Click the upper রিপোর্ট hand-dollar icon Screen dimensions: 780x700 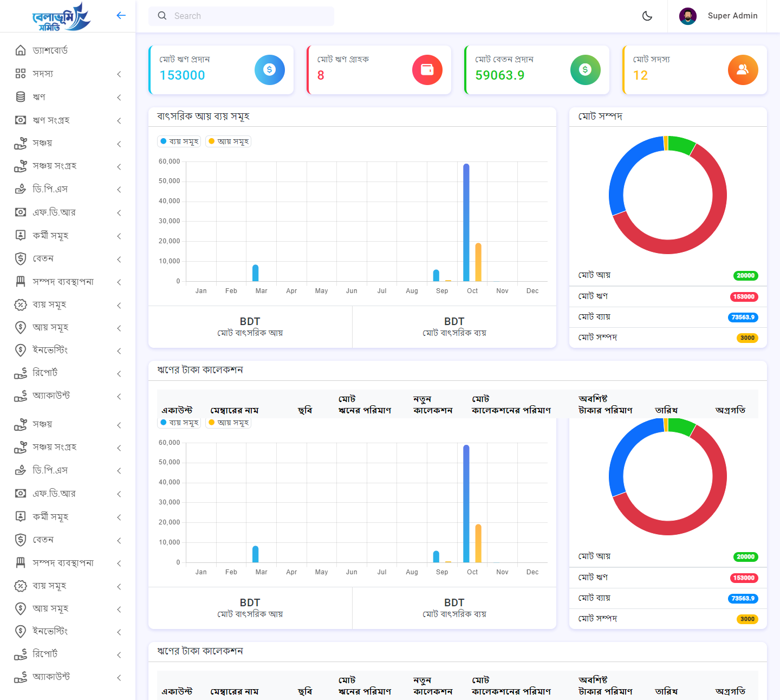click(21, 373)
